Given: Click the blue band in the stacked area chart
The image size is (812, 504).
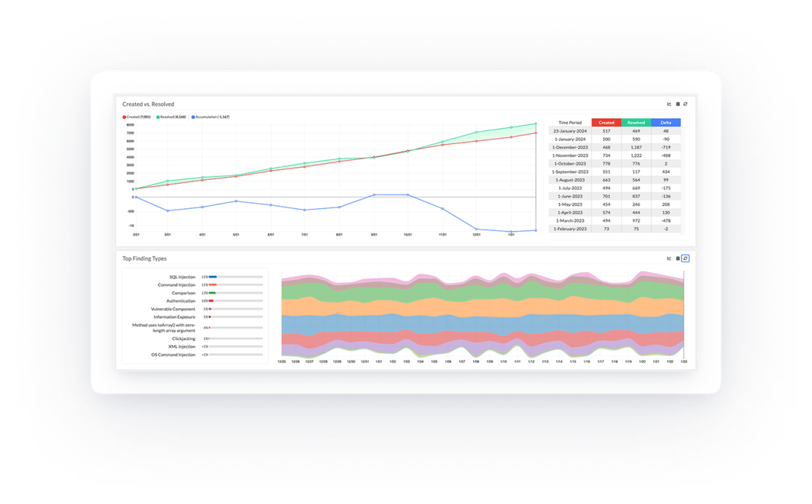Looking at the screenshot, I should 482,325.
